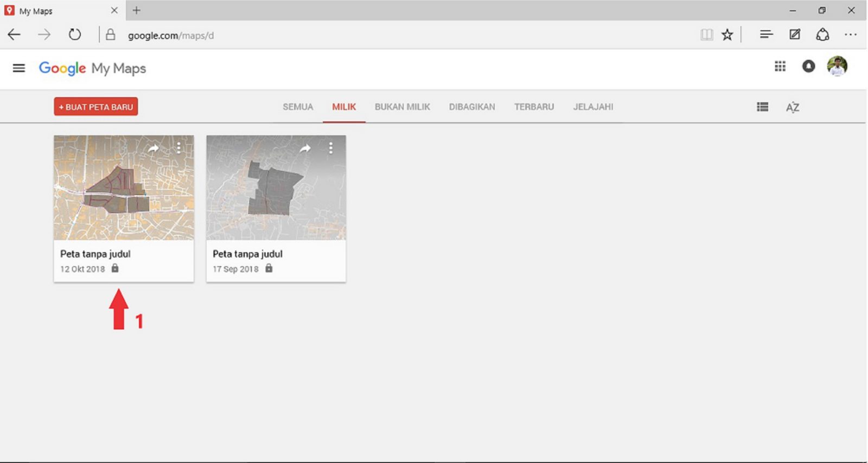
Task: Open browser more actions menu
Action: (x=850, y=35)
